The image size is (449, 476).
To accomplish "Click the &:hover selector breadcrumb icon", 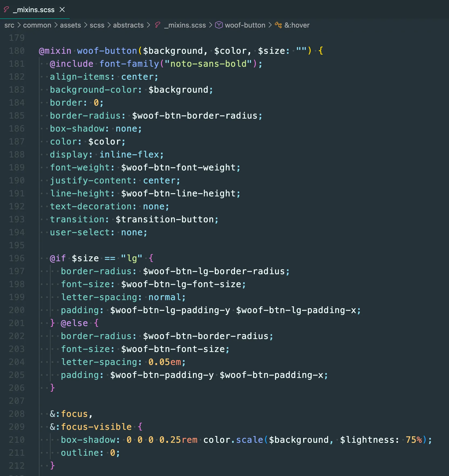I will tap(278, 25).
